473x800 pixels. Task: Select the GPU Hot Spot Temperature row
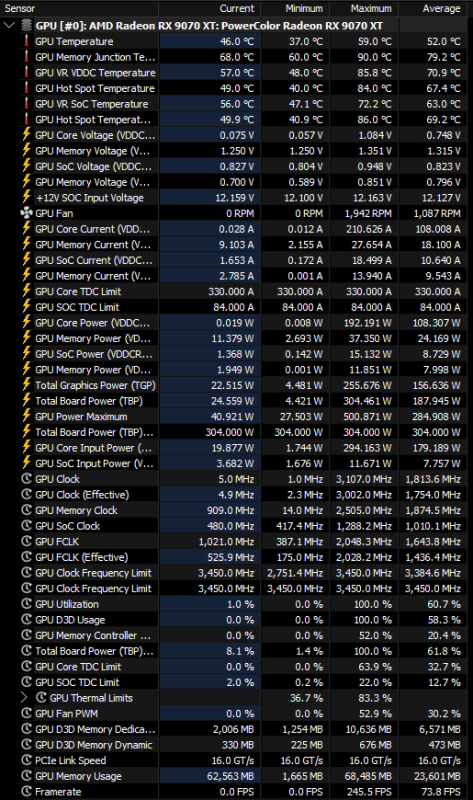pyautogui.click(x=234, y=88)
